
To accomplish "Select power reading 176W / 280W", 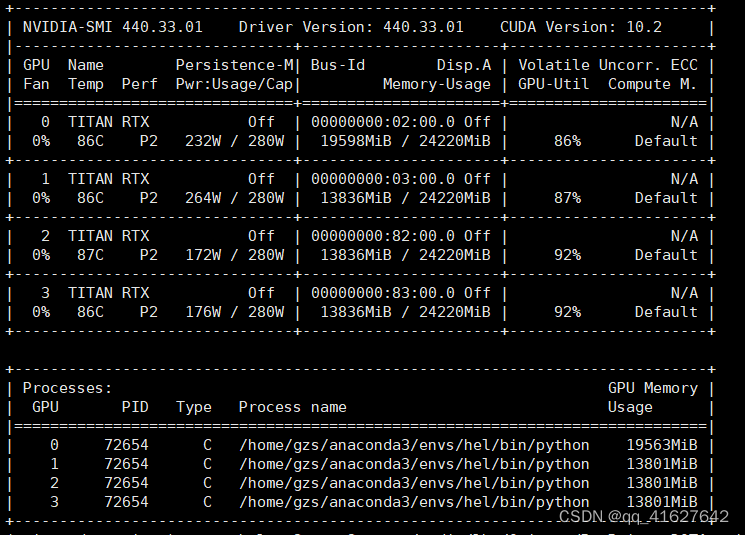I will click(x=234, y=312).
